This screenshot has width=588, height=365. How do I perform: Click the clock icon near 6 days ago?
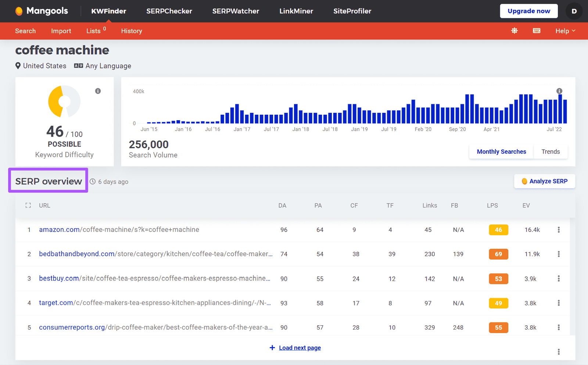93,182
